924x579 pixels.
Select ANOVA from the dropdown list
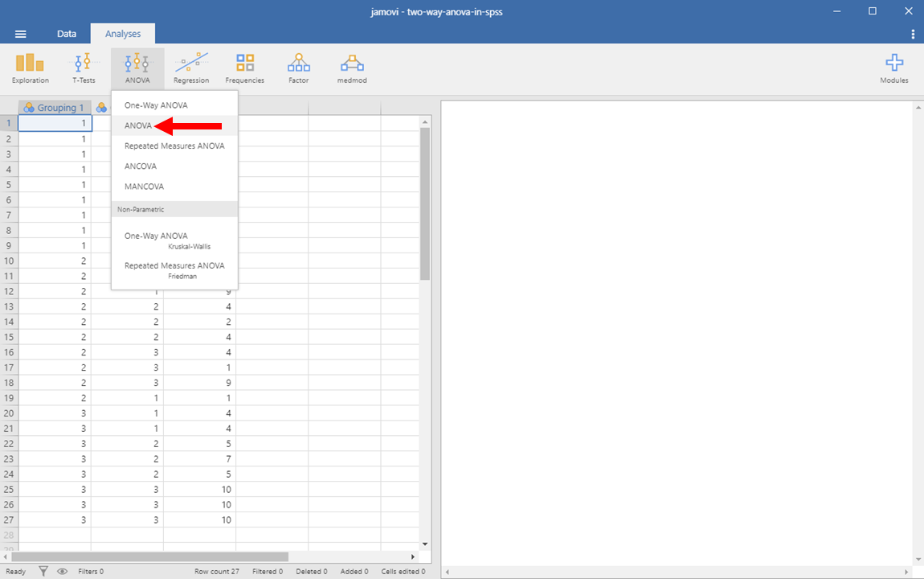coord(138,125)
